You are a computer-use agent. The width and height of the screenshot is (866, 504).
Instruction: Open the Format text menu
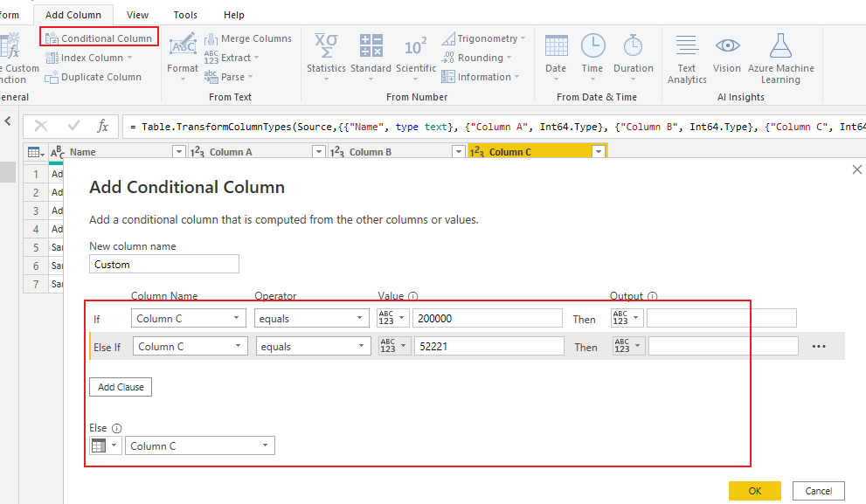183,57
